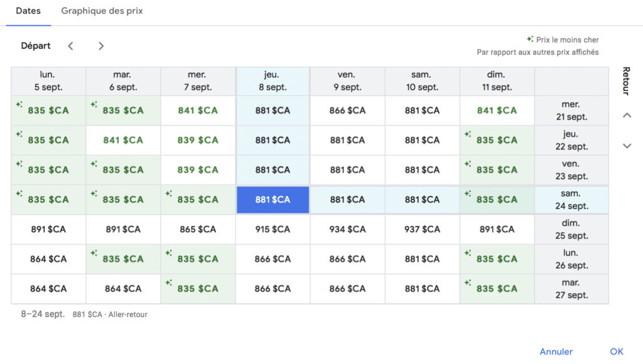Select the 915 $CA price cell
The height and width of the screenshot is (364, 643).
[x=273, y=230]
